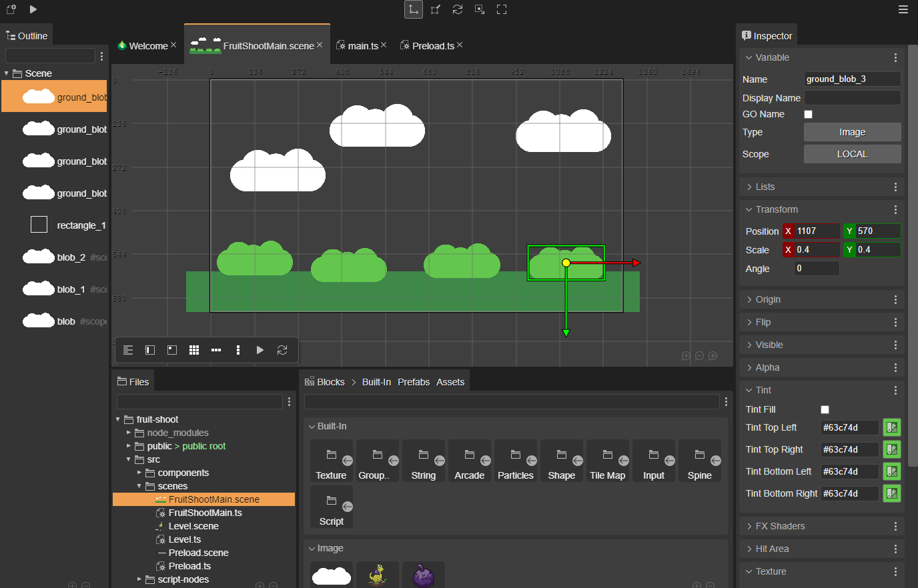The image size is (918, 588).
Task: Open the Prefabs tab in Blocks
Action: click(x=414, y=382)
